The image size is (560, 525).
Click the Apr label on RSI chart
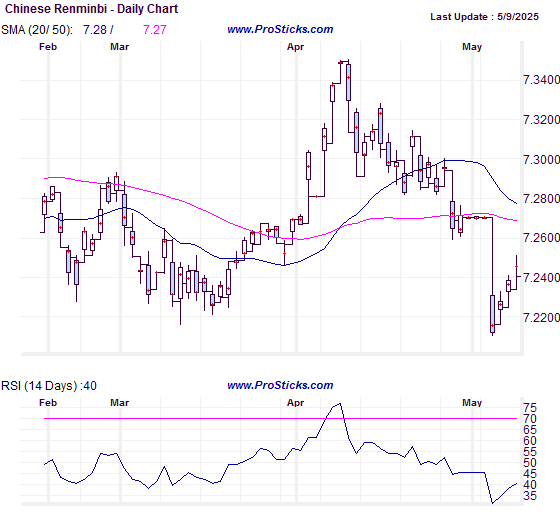[x=295, y=403]
